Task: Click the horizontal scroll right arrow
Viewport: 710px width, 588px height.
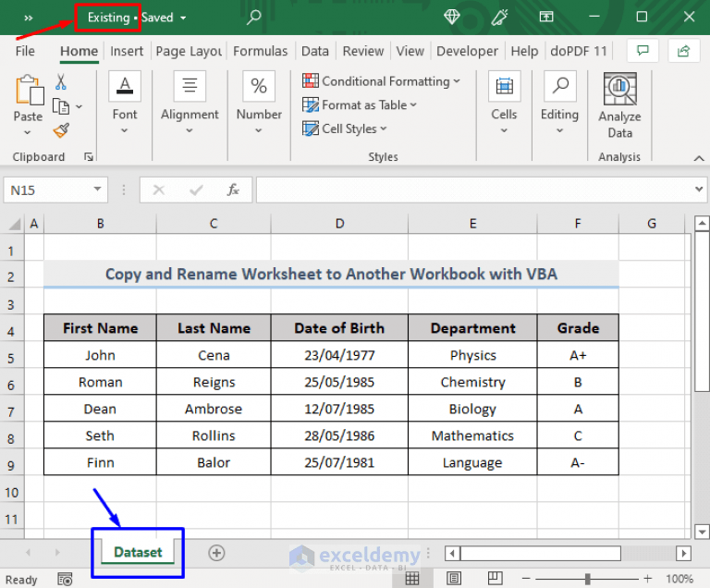Action: pos(684,553)
